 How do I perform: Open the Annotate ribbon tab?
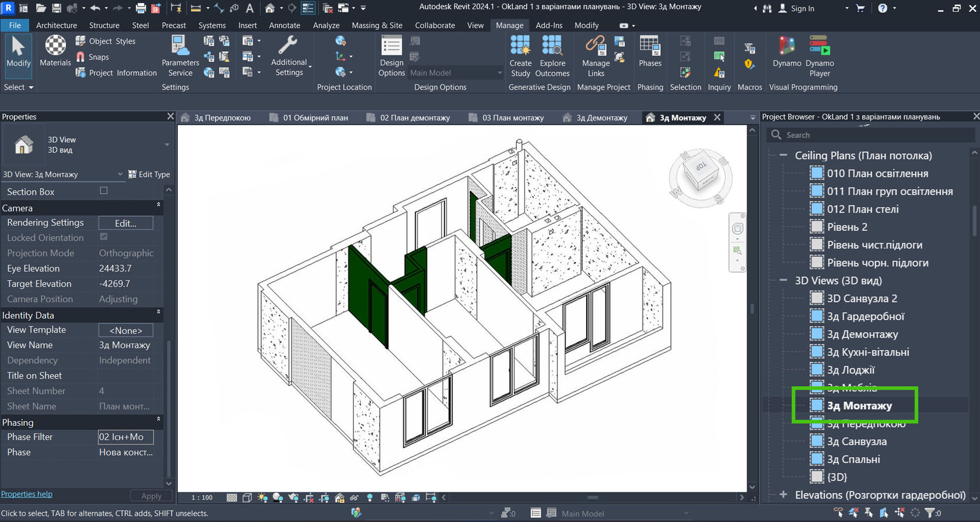coord(285,25)
